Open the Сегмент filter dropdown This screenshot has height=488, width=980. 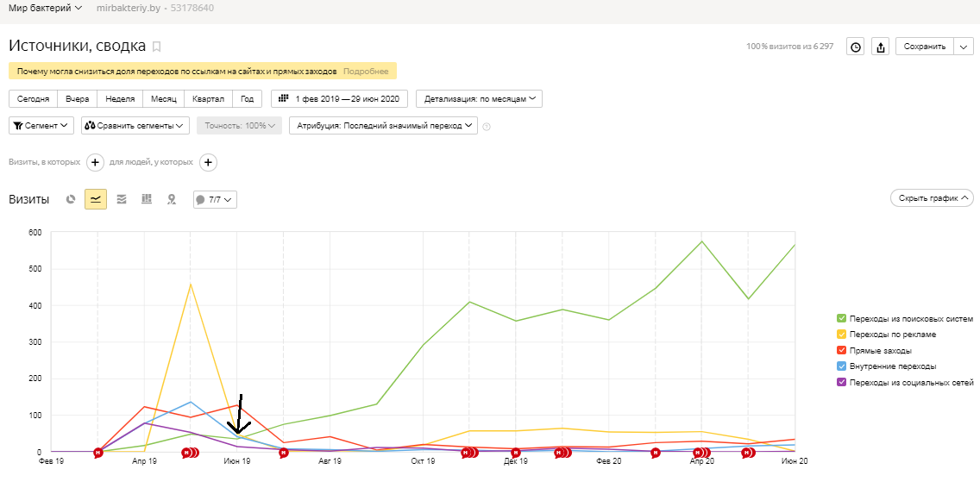tap(42, 126)
